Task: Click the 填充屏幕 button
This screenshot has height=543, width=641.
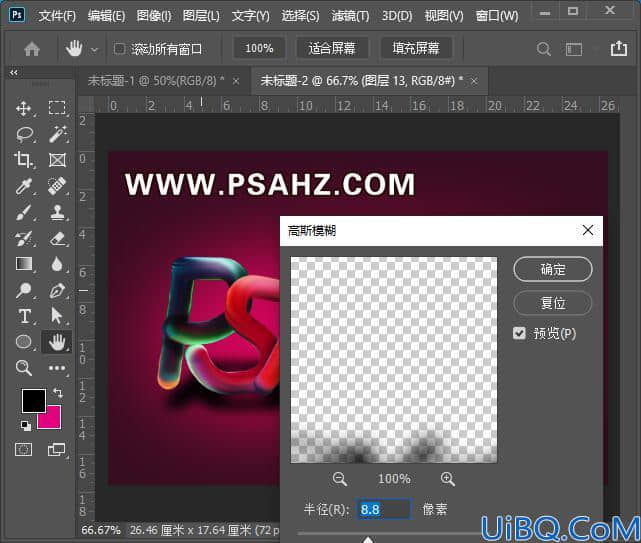Action: 416,49
